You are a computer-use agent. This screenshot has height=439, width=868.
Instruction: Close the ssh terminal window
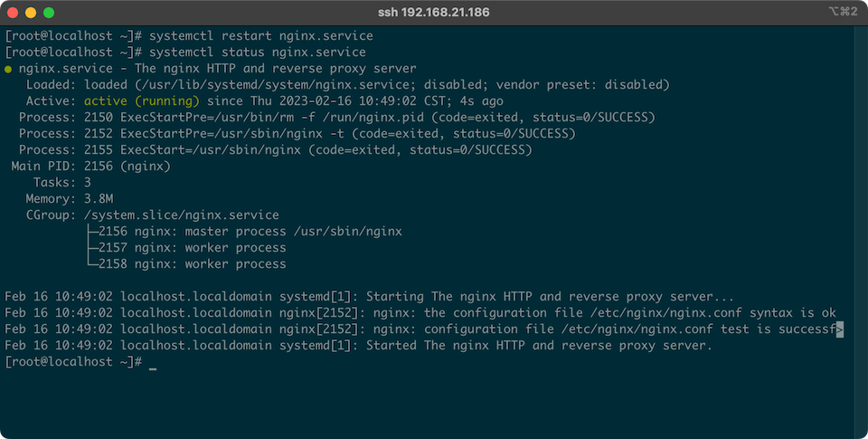13,13
